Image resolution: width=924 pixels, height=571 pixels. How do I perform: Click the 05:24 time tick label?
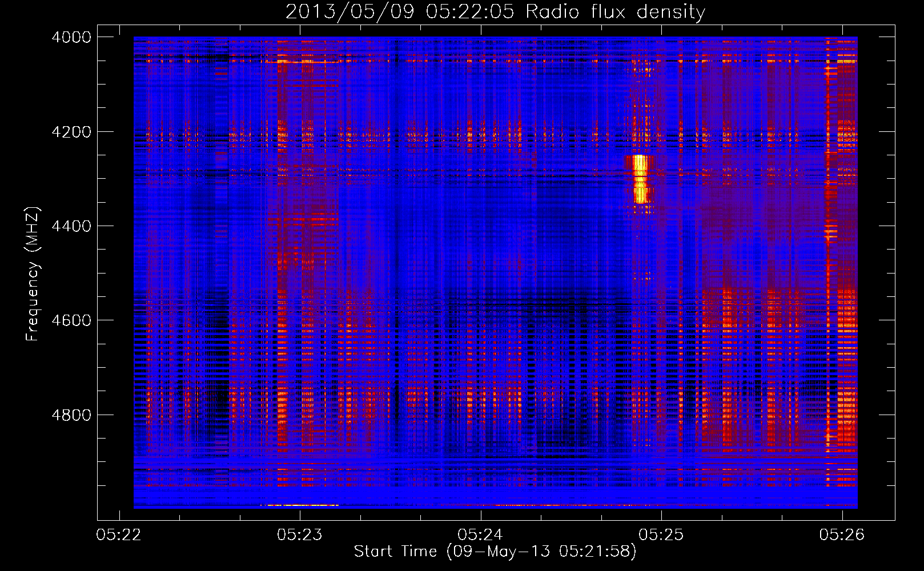pos(480,535)
